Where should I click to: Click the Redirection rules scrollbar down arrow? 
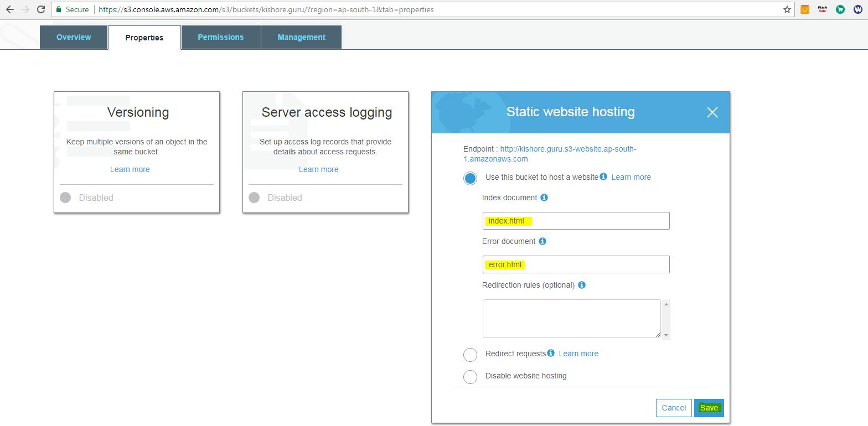[x=666, y=335]
